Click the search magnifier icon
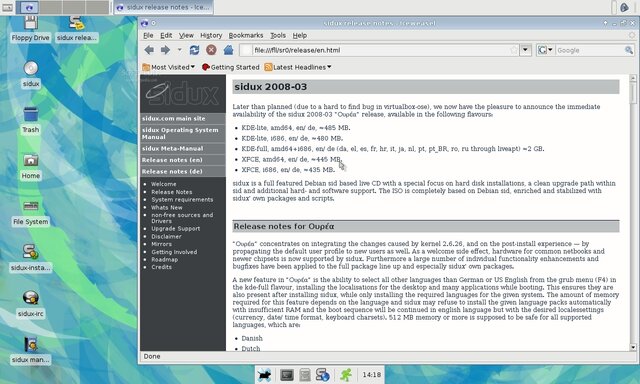Screen dimensions: 640x384 point(629,50)
